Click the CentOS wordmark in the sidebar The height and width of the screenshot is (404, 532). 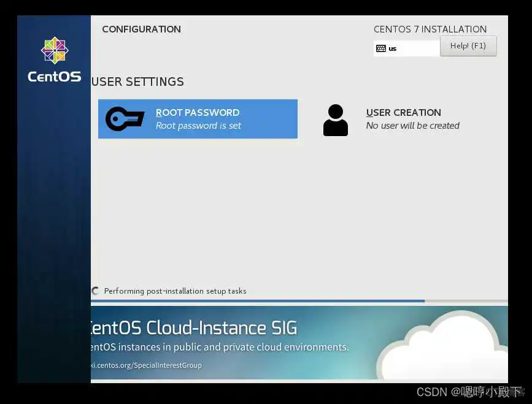click(x=54, y=77)
